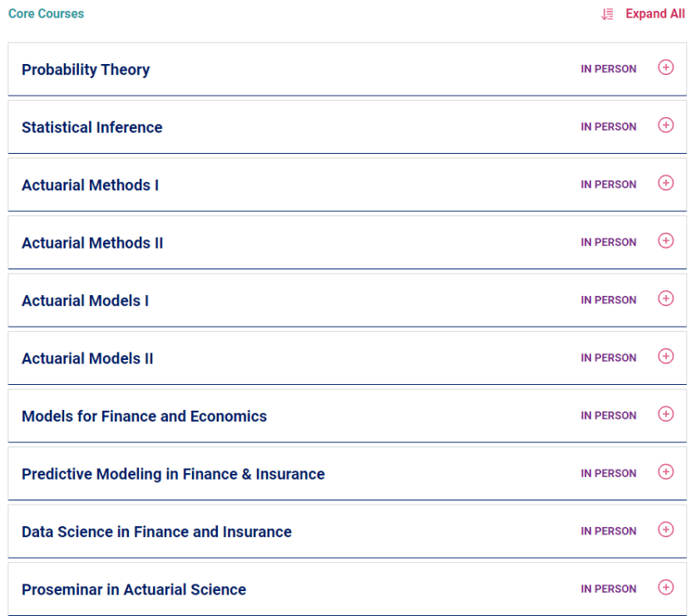The image size is (691, 616).
Task: Open Actuarial Models II course heading
Action: 87,359
